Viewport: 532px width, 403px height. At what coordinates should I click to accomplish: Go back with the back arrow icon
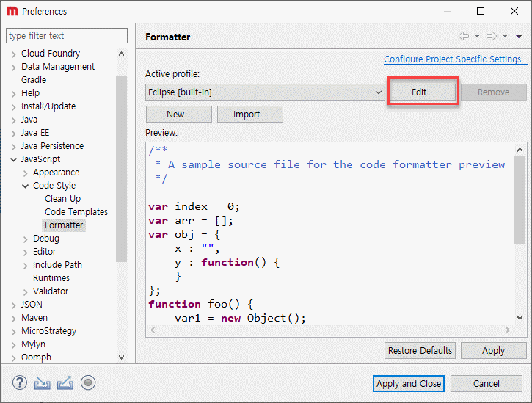tap(464, 36)
